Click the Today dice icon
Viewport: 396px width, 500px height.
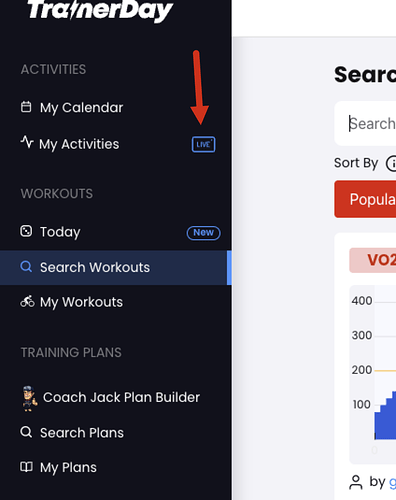pos(26,231)
